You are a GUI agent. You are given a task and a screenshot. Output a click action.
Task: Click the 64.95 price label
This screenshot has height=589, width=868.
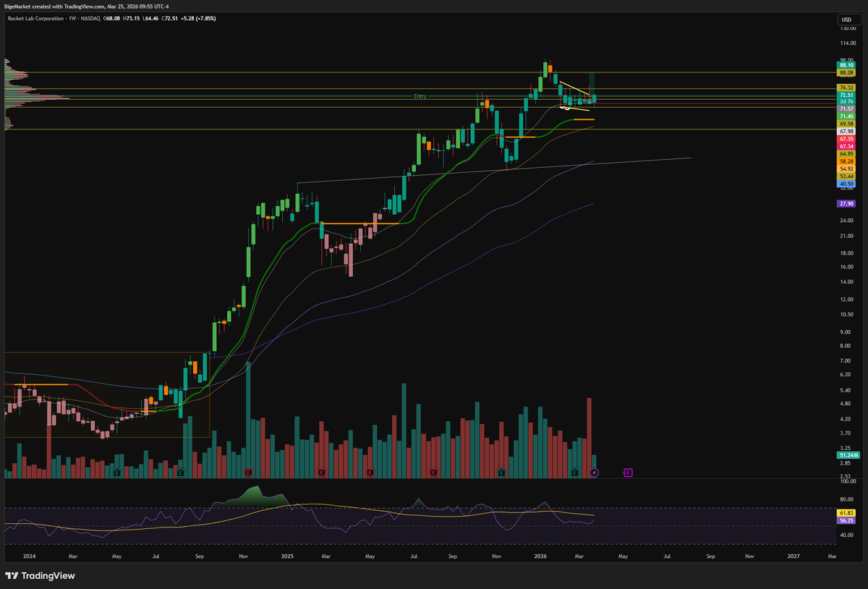tap(846, 153)
